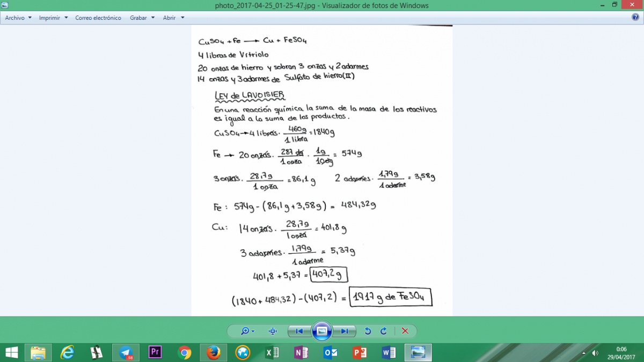Skip to the next photo
Image resolution: width=644 pixels, height=362 pixels.
(344, 331)
